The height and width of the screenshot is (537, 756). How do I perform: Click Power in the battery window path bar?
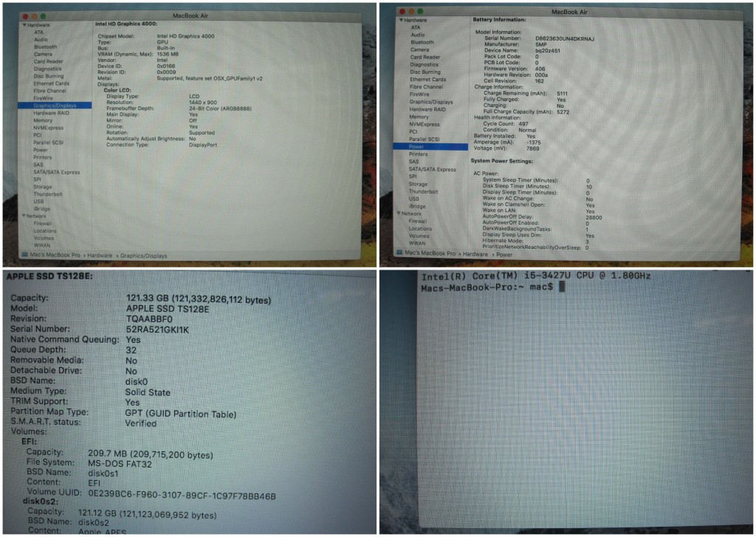(x=504, y=254)
